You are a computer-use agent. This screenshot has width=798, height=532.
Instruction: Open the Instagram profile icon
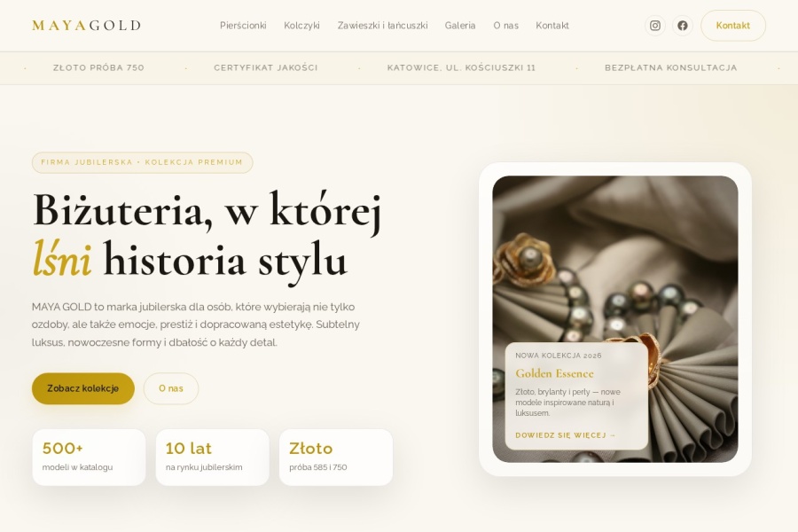(x=655, y=26)
